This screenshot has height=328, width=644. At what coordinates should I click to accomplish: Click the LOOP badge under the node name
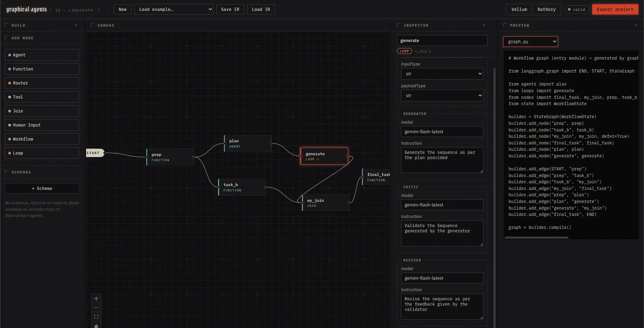[404, 51]
